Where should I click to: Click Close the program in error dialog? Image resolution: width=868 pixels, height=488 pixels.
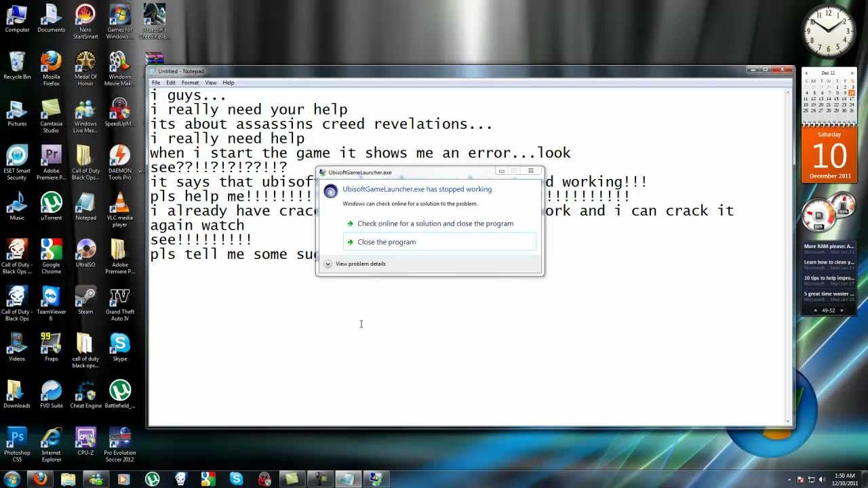(439, 242)
